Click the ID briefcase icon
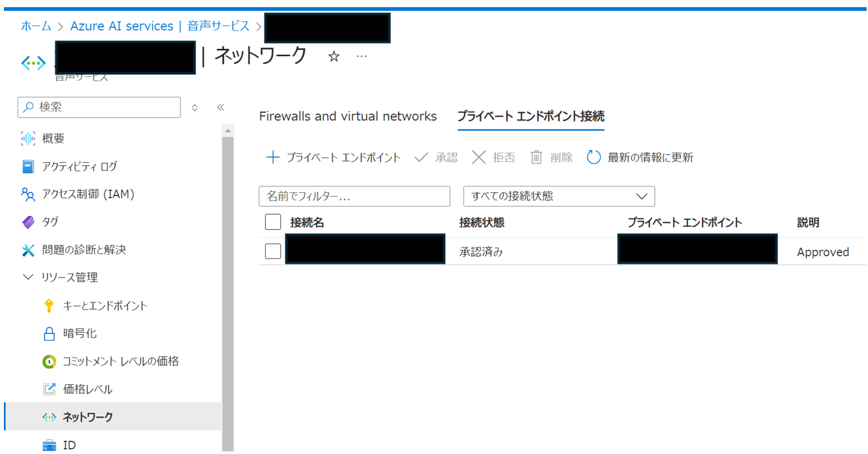This screenshot has width=868, height=454. [49, 446]
